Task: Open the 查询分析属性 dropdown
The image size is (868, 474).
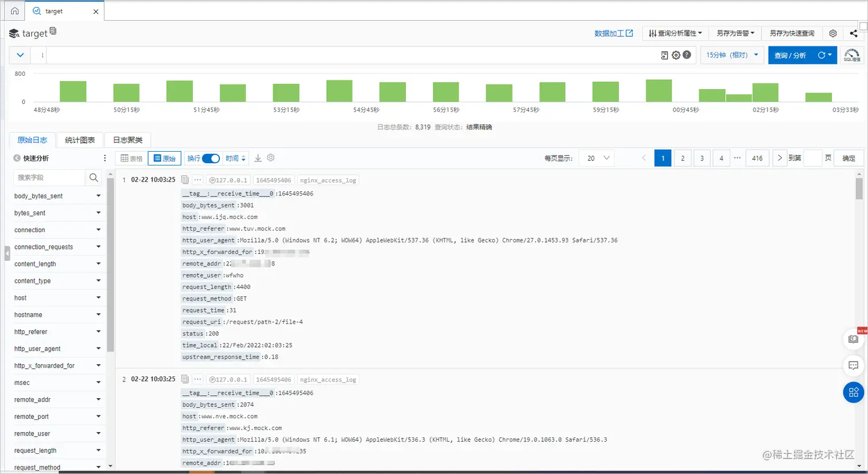Action: [x=675, y=33]
